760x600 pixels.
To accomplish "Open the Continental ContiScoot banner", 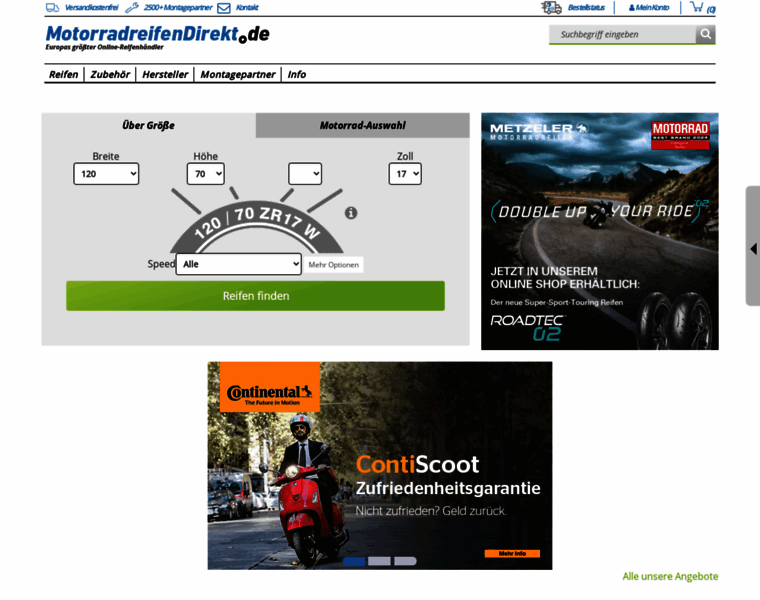I will [380, 465].
